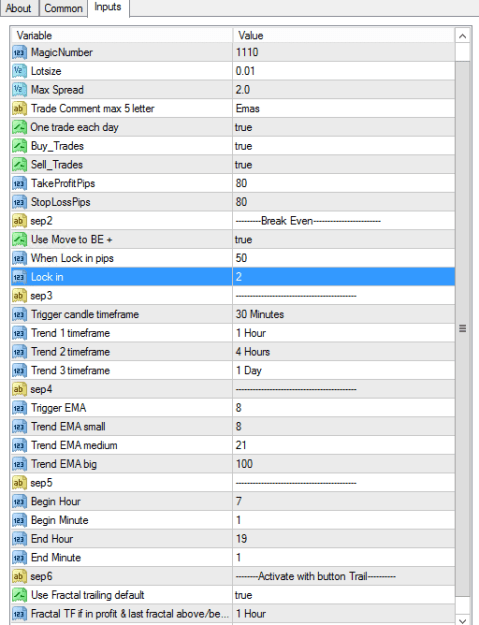Edit the Trend EMA medium value 21
The height and width of the screenshot is (625, 479).
[x=344, y=445]
